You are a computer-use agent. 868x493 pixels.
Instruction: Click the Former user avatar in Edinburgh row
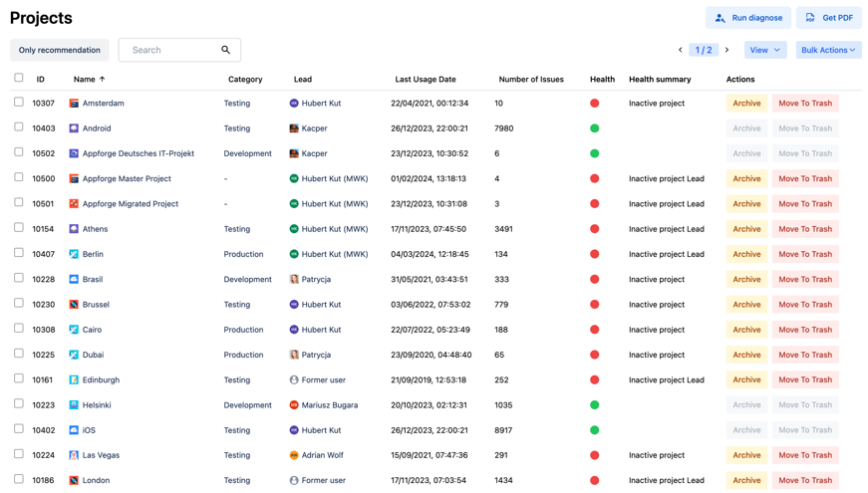[x=294, y=380]
